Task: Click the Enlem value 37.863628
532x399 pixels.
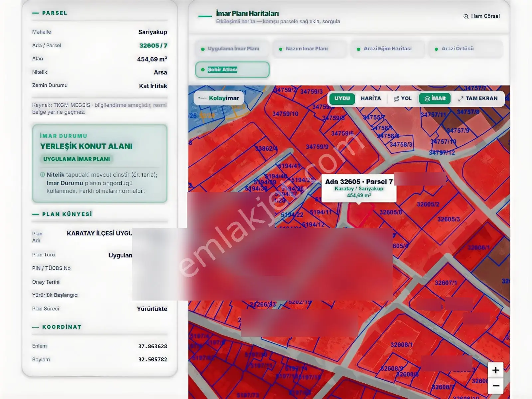Action: pos(153,346)
